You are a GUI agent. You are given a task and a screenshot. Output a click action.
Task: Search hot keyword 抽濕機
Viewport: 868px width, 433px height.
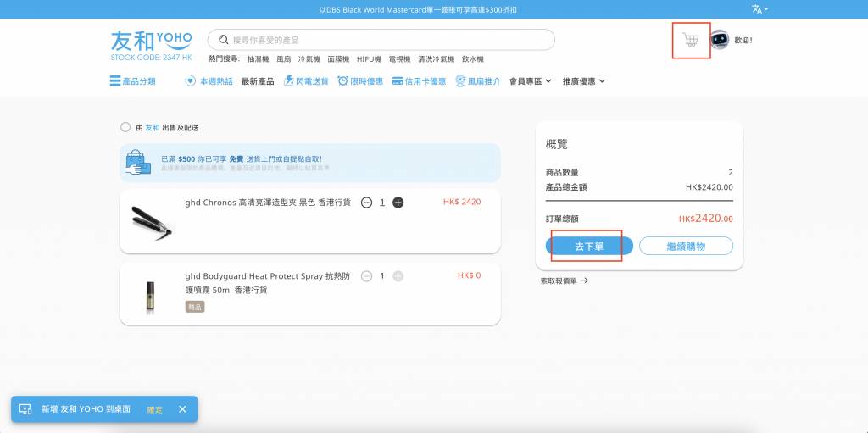pos(258,59)
